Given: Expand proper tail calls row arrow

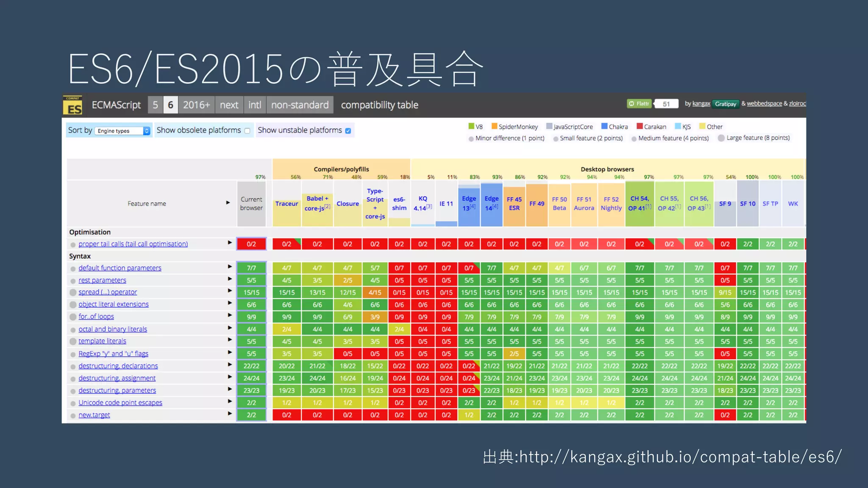Looking at the screenshot, I should pyautogui.click(x=230, y=243).
